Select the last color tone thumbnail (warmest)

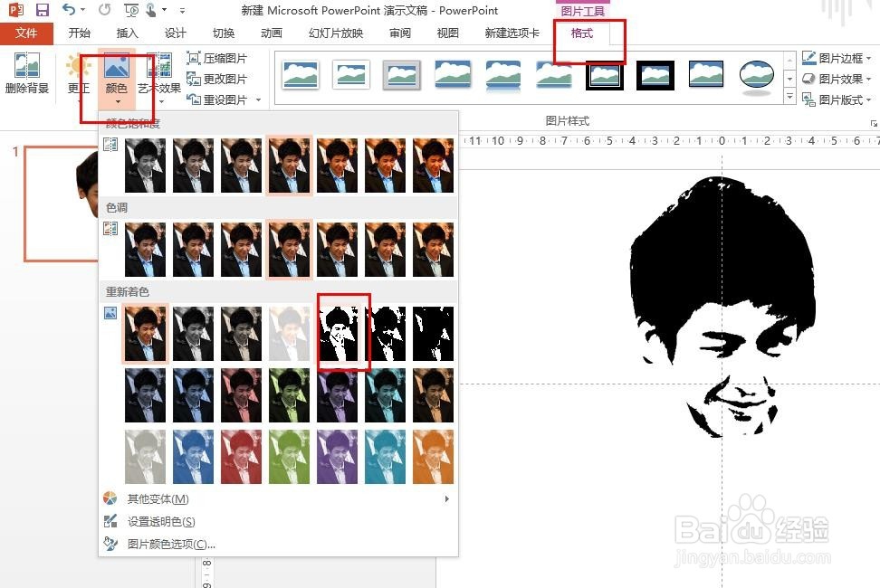click(433, 250)
